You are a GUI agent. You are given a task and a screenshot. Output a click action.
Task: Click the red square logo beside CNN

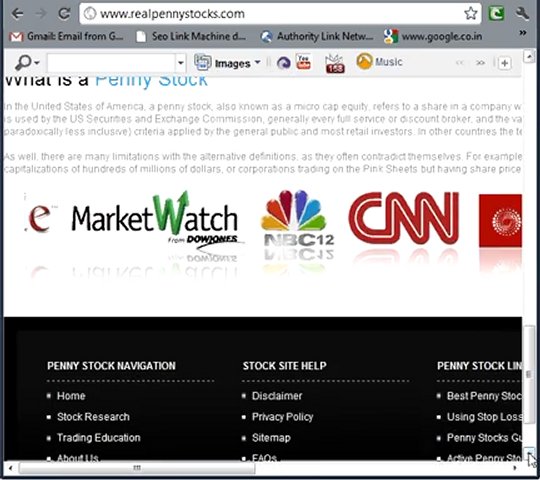[500, 221]
